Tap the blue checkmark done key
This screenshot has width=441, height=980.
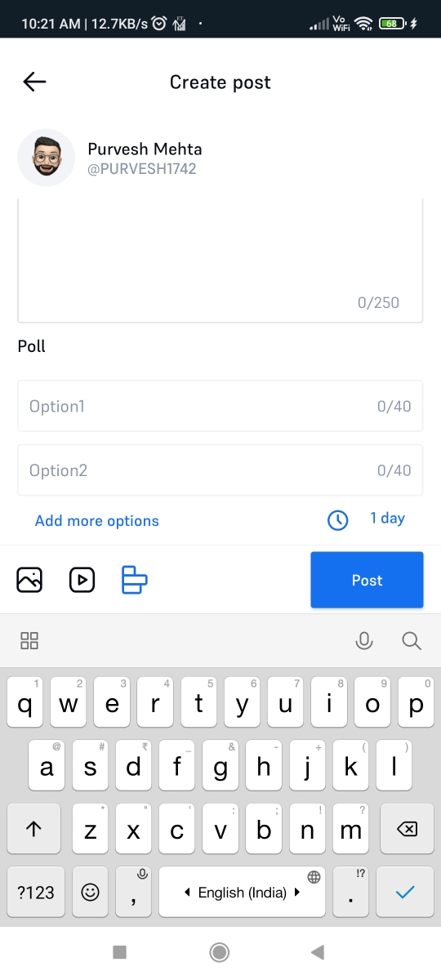[x=405, y=892]
